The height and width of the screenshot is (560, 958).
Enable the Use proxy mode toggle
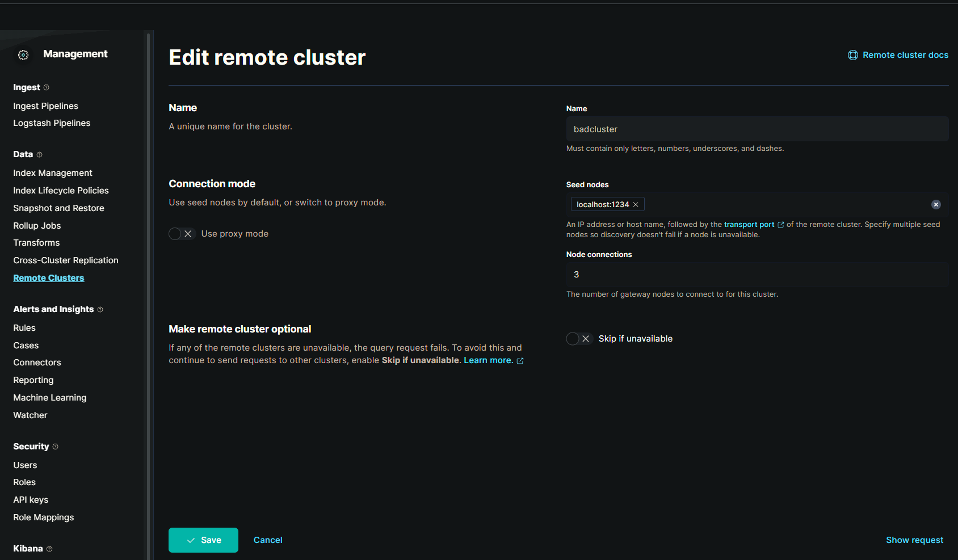tap(182, 233)
